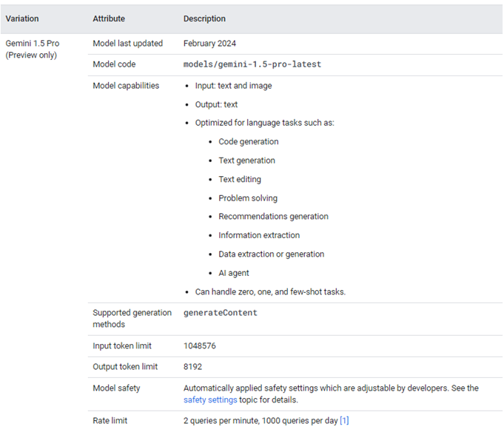This screenshot has height=432, width=504.
Task: Click the Information extraction bullet item
Action: pos(259,235)
